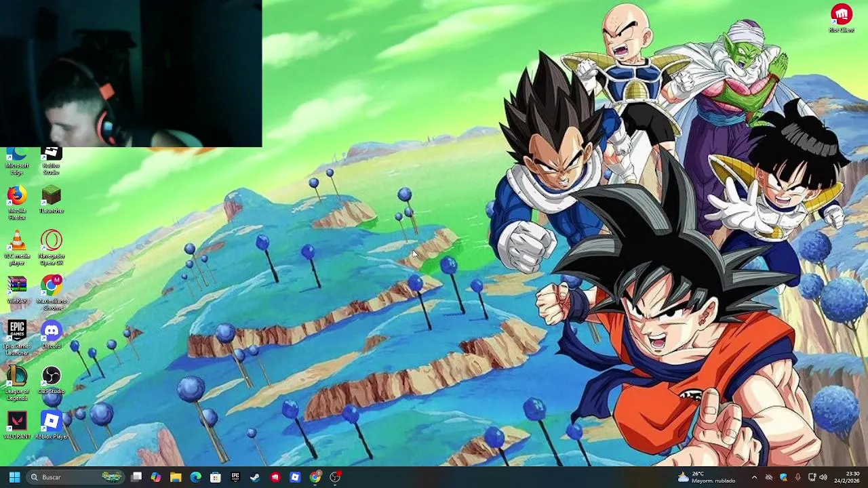Click the Buscar search box in taskbar

tap(75, 477)
